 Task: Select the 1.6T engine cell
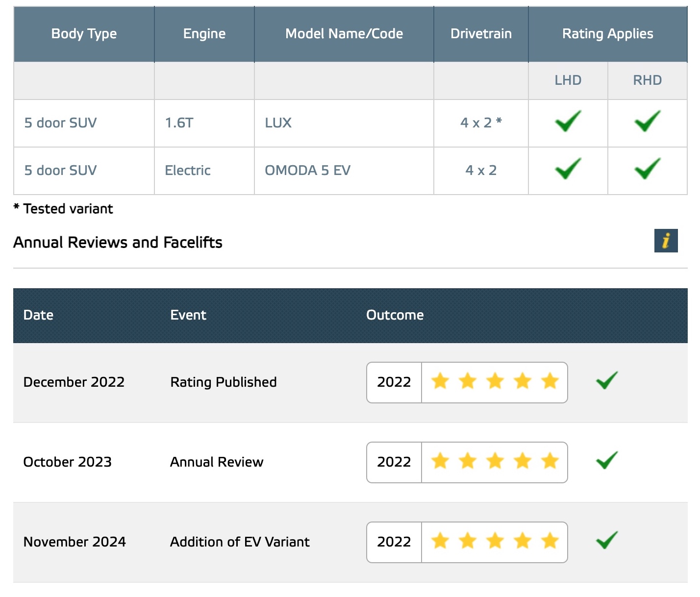(x=204, y=123)
